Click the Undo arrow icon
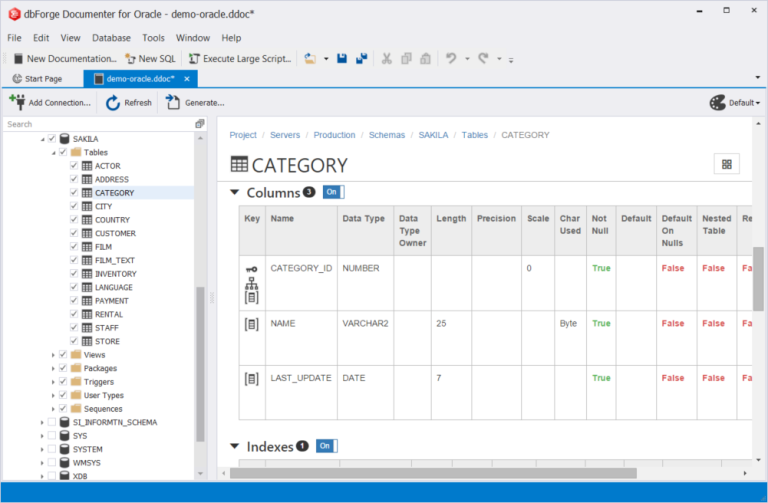 pos(451,59)
